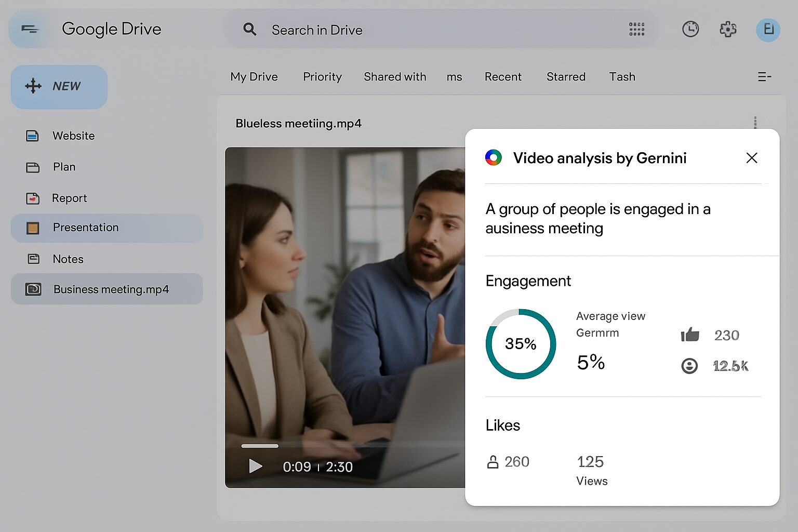Click the Engagement heading

pos(528,281)
